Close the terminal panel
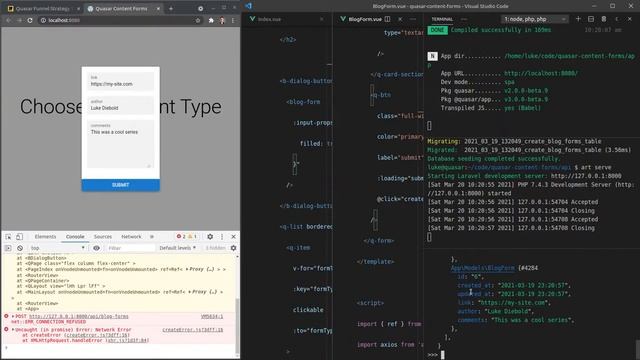Image resolution: width=640 pixels, height=360 pixels. 630,19
